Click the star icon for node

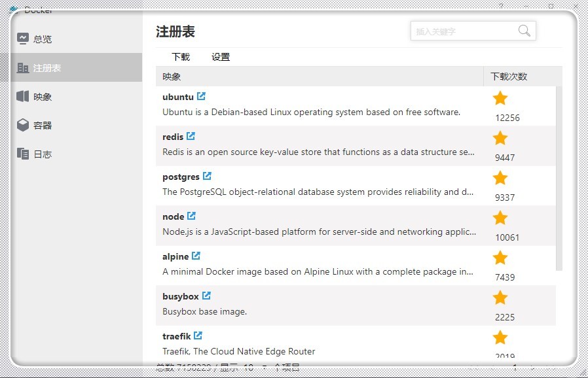click(x=500, y=218)
